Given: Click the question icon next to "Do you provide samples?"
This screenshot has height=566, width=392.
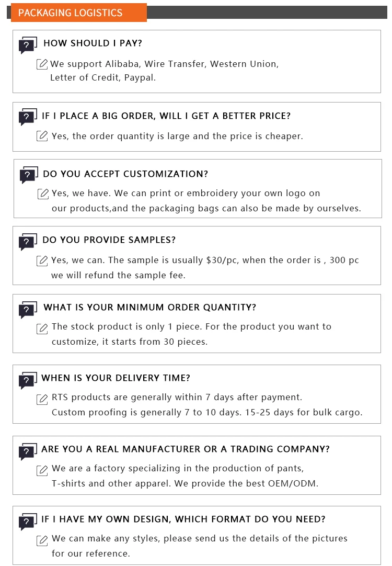Looking at the screenshot, I should coord(28,242).
